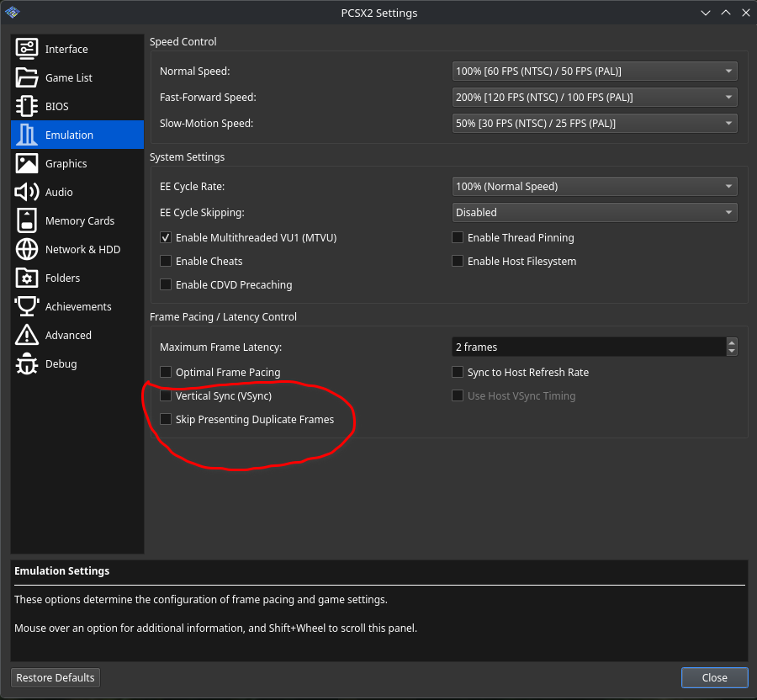The image size is (757, 700).
Task: Decrease Maximum Frame Latency with down arrow
Action: (x=732, y=352)
